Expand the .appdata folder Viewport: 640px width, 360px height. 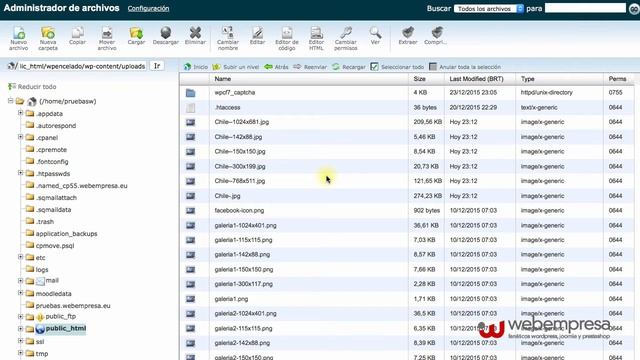20,113
